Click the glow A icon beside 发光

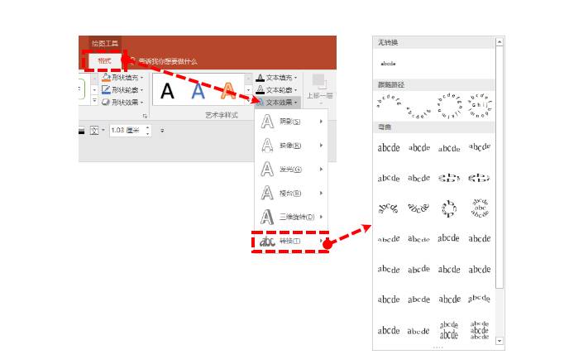pos(267,170)
